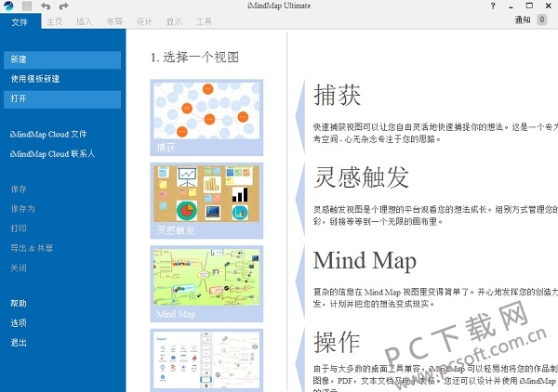Select the 操作 view thumbnail at bottom

206,360
